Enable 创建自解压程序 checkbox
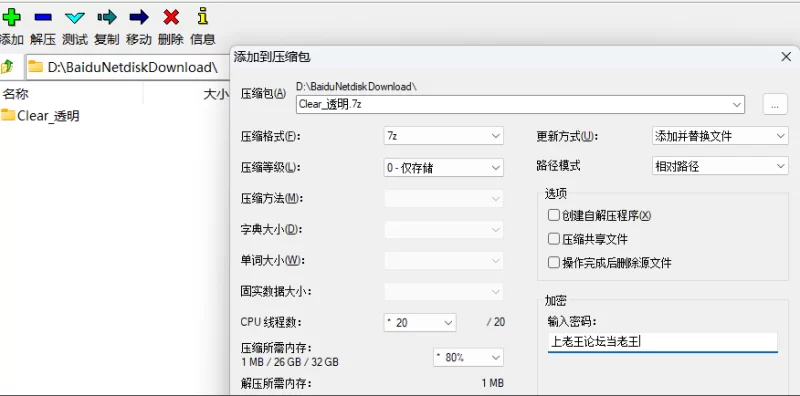This screenshot has width=800, height=396. (554, 215)
